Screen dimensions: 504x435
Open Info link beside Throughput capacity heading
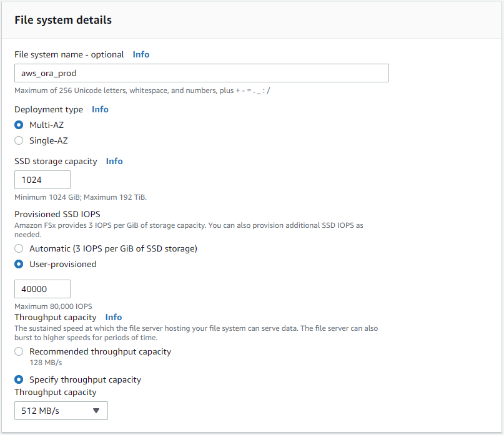pos(114,317)
